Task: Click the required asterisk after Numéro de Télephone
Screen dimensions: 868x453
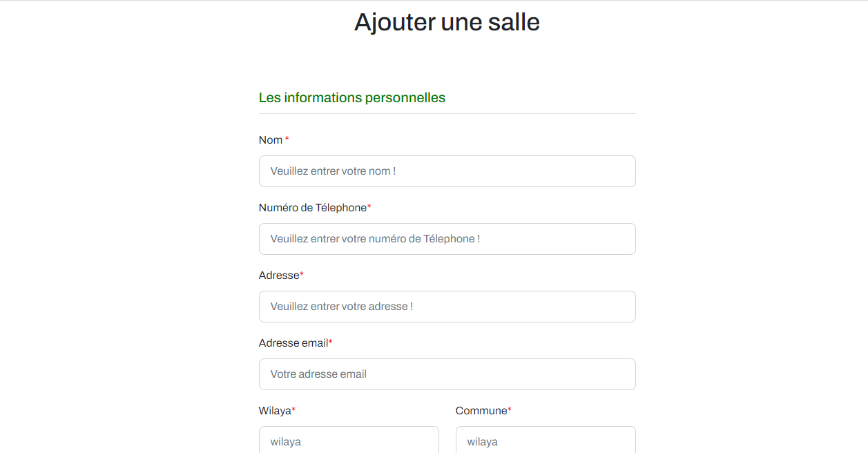Action: click(369, 207)
